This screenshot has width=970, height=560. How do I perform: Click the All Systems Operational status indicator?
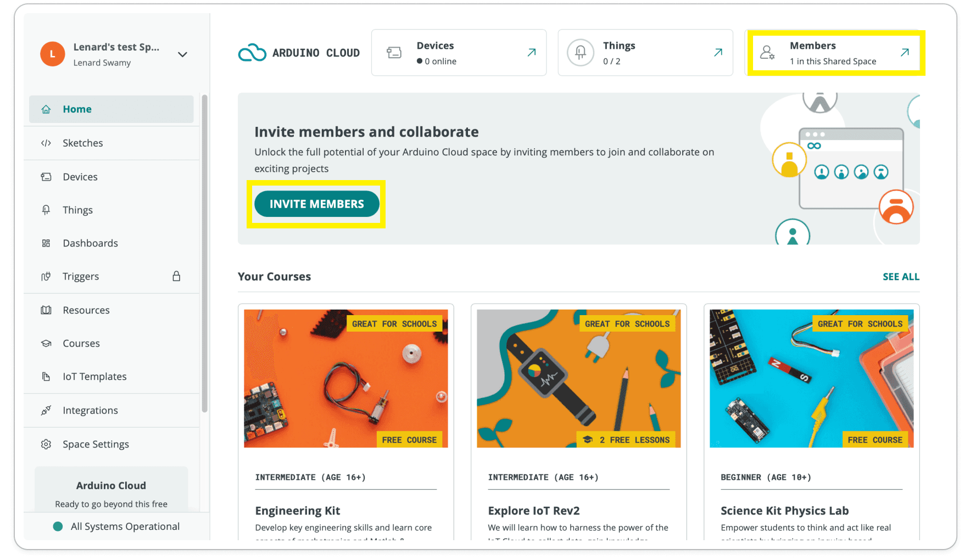pos(58,527)
